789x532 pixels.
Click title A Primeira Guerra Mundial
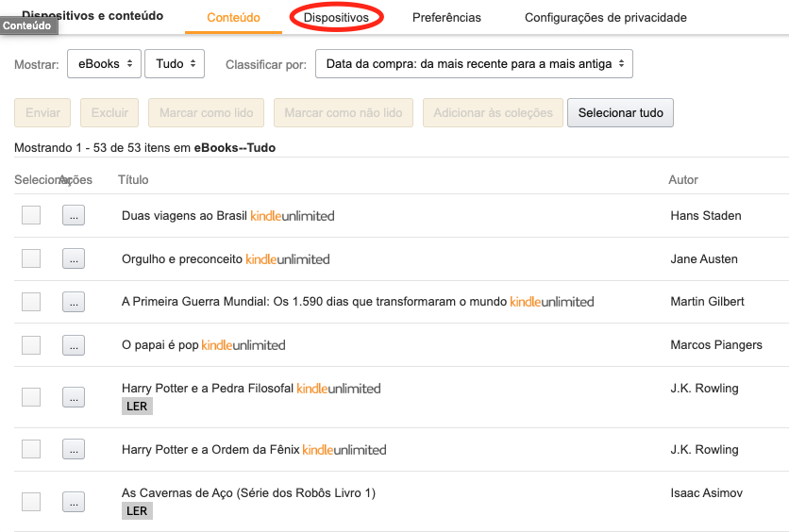coord(314,302)
